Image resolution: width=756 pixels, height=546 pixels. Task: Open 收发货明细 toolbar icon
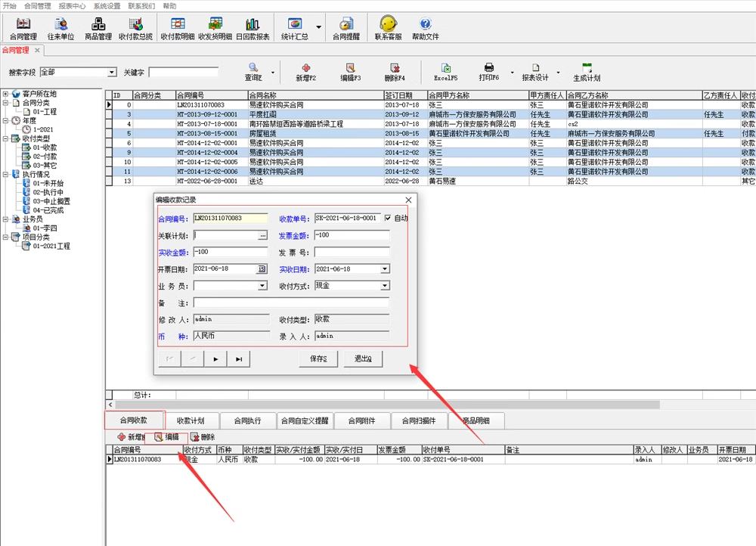(x=215, y=28)
